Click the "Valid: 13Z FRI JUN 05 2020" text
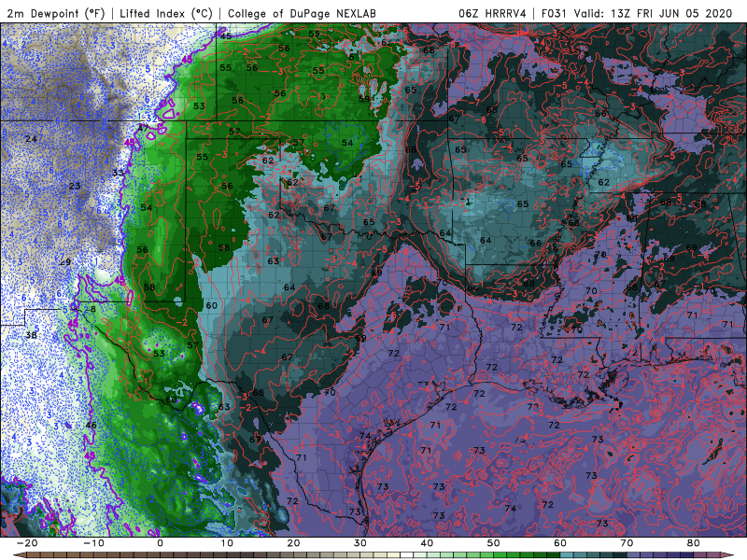This screenshot has height=560, width=747. [x=653, y=14]
